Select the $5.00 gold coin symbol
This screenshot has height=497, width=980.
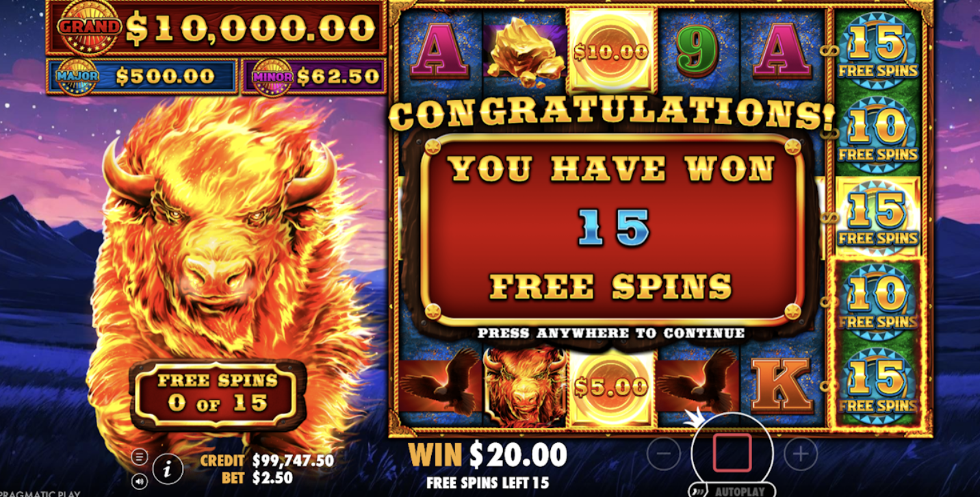(612, 387)
